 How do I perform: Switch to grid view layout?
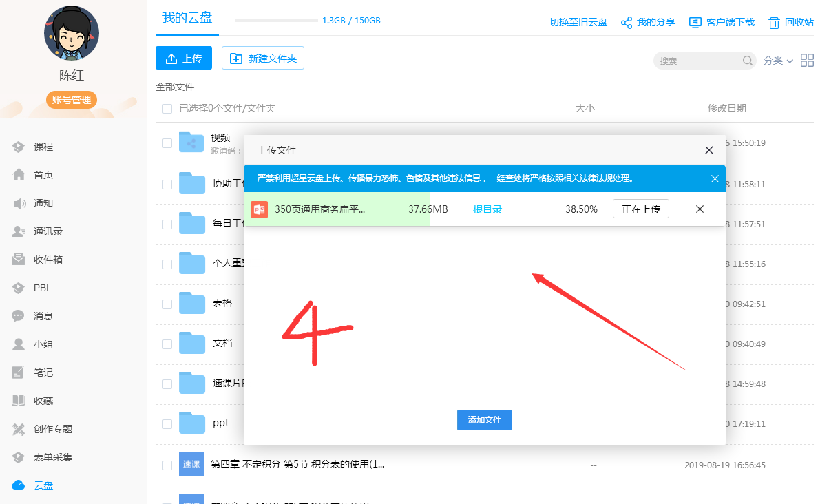(x=807, y=61)
